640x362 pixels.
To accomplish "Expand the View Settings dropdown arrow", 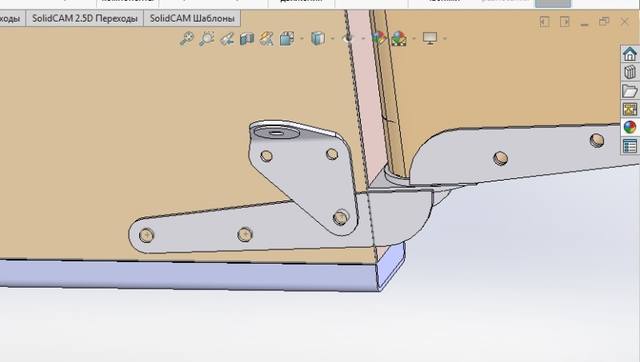I will pos(445,39).
